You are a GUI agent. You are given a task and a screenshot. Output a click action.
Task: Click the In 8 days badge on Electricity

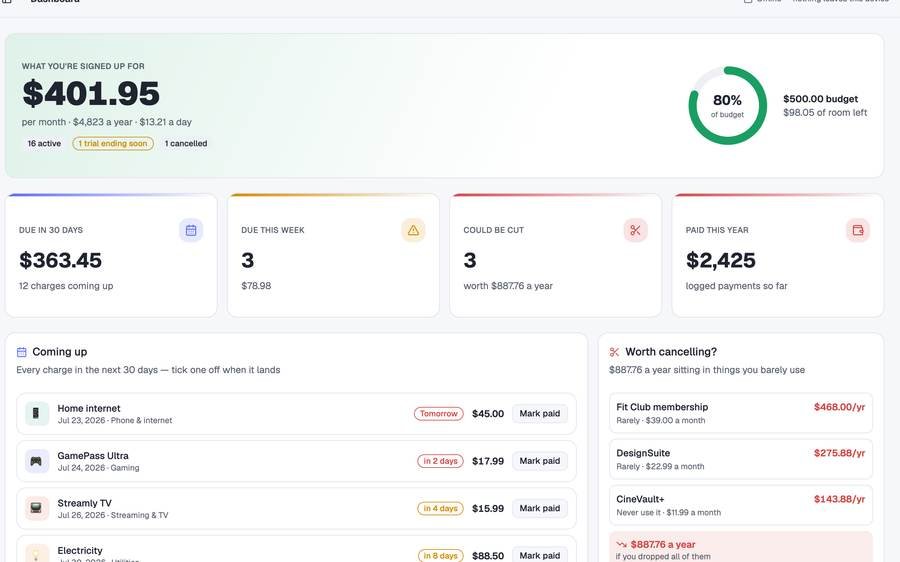(x=440, y=555)
